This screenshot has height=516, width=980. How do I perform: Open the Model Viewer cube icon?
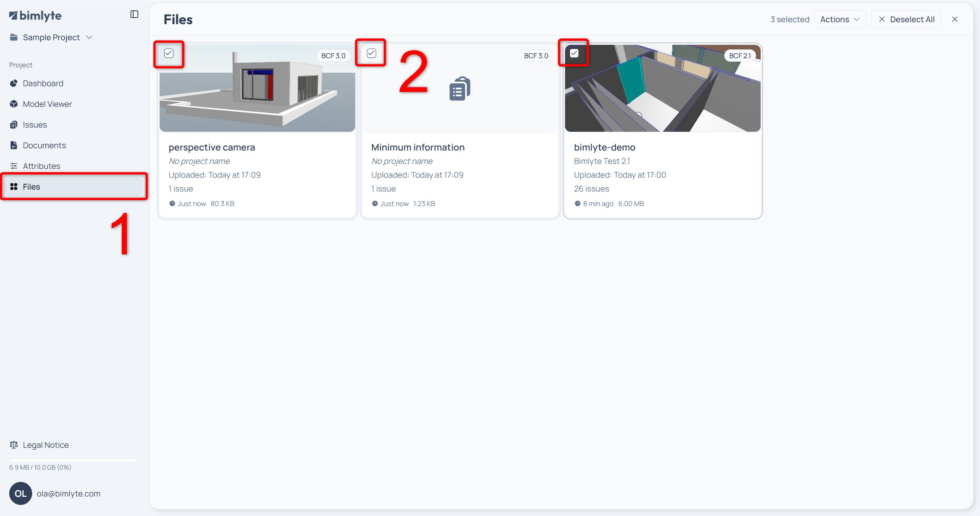(14, 104)
